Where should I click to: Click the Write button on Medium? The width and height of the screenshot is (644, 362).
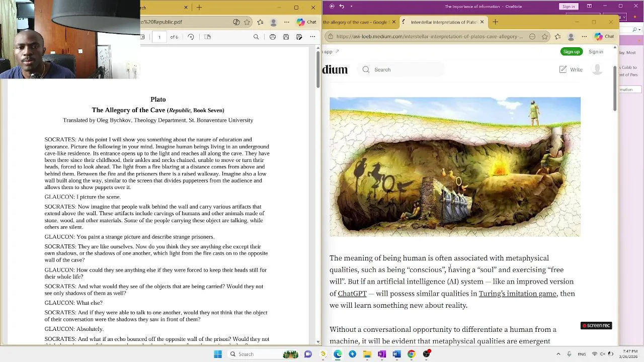click(x=571, y=69)
